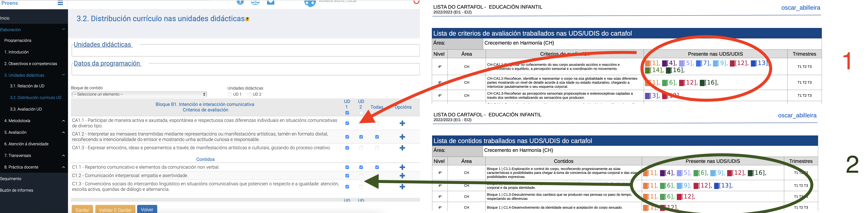Click the oscar_abilleira link in the contidos list
Image resolution: width=868 pixels, height=213 pixels.
pos(797,115)
